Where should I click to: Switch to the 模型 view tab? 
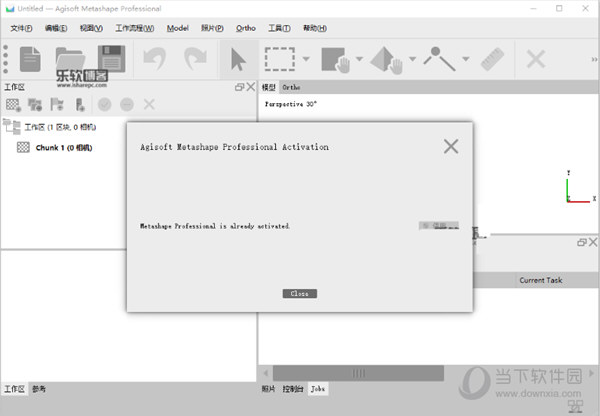click(x=269, y=87)
